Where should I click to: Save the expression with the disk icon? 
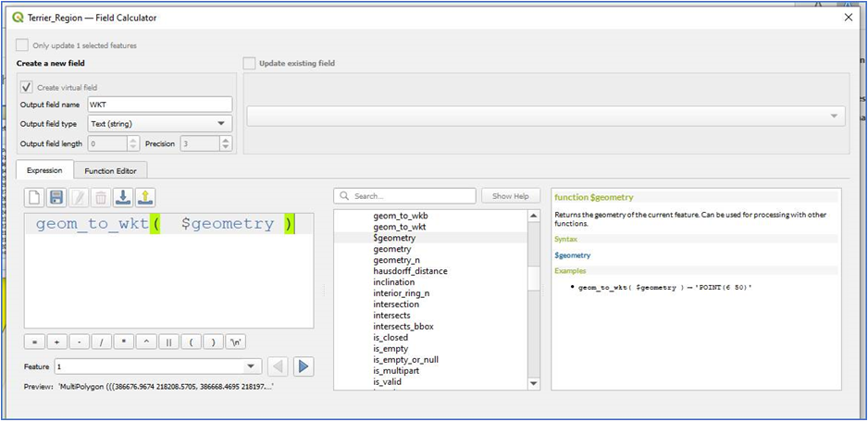click(56, 198)
